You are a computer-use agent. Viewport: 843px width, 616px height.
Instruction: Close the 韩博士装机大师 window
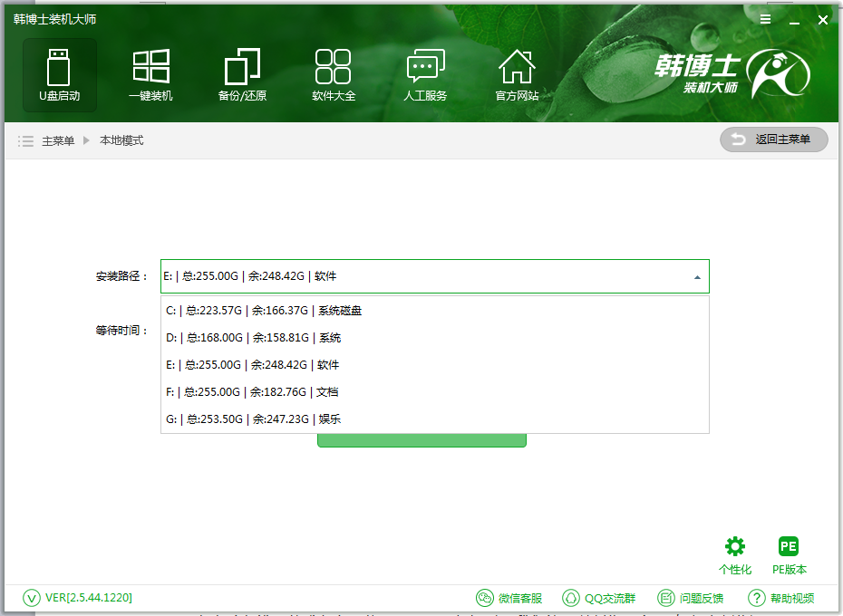pos(822,20)
